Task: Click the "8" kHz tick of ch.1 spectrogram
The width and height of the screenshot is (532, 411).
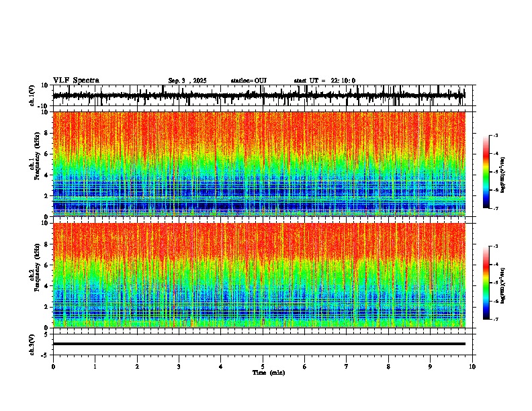Action: [x=46, y=133]
